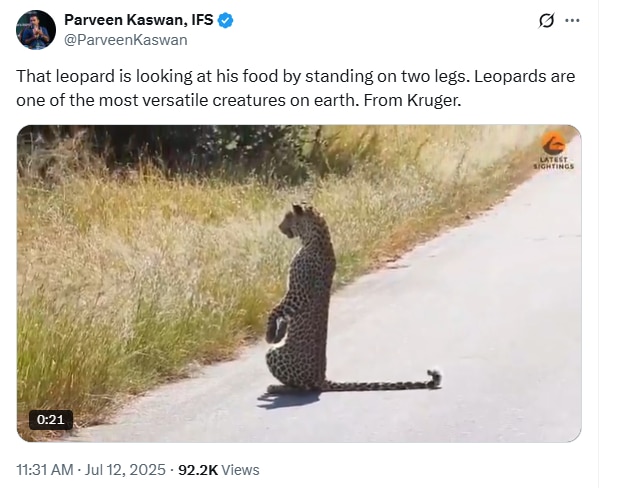The image size is (617, 488).
Task: Click the Views label
Action: pyautogui.click(x=240, y=470)
